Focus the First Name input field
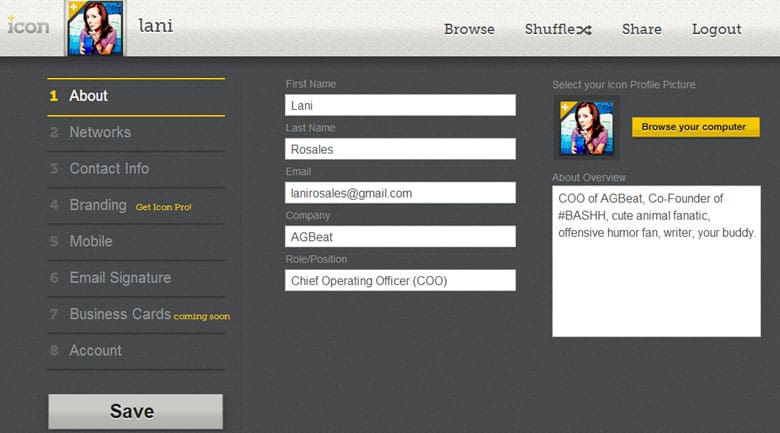 point(400,105)
